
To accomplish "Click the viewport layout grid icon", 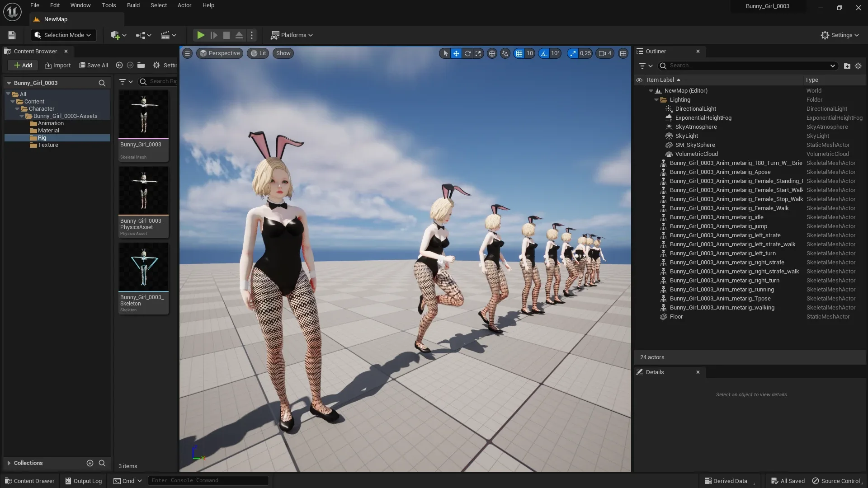I will pyautogui.click(x=623, y=53).
